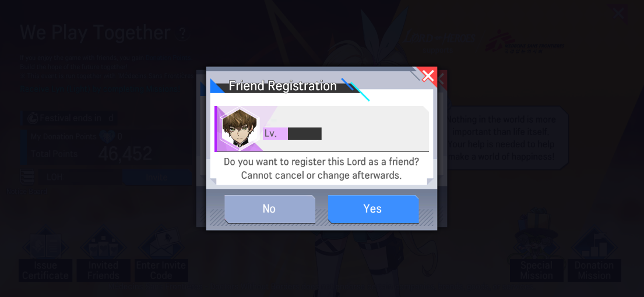This screenshot has width=644, height=297.
Task: Click the Invite button
Action: tap(156, 177)
